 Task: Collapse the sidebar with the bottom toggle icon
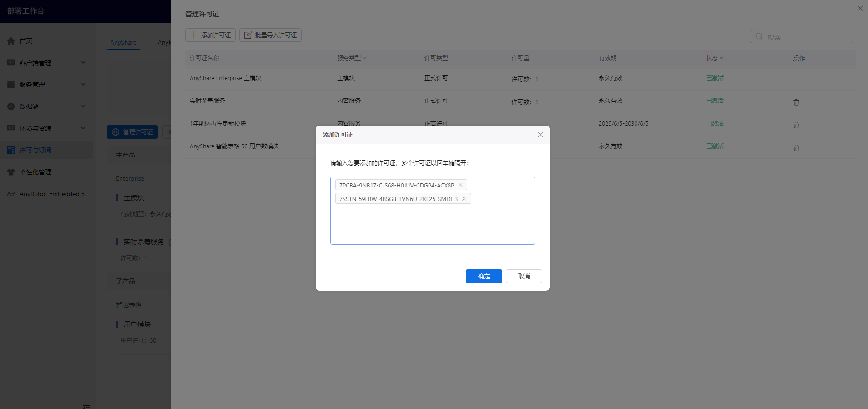pos(86,406)
